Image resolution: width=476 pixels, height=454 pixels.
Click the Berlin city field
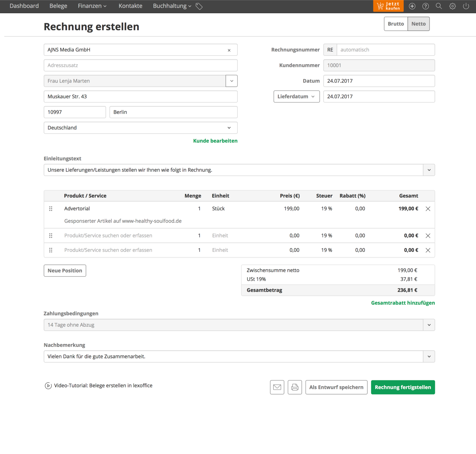(173, 112)
